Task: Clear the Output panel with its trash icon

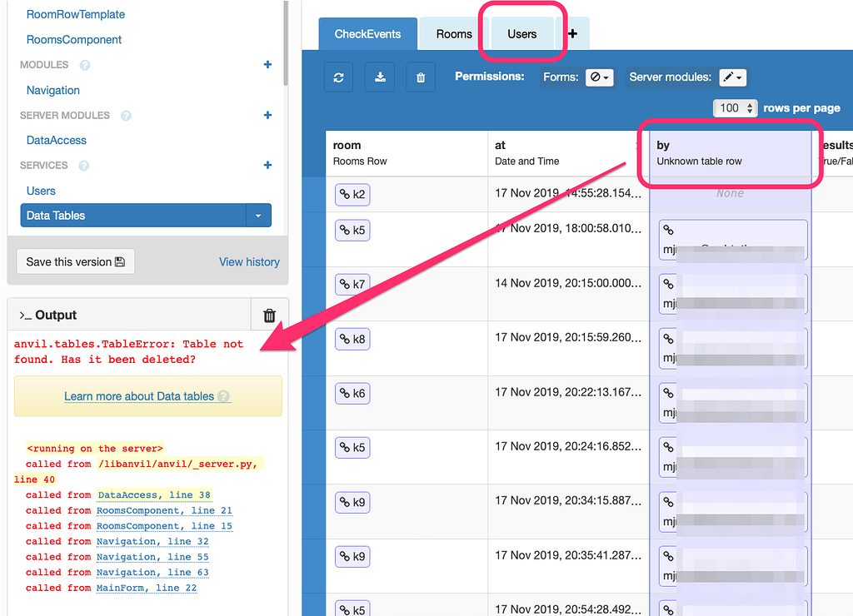Action: point(269,315)
